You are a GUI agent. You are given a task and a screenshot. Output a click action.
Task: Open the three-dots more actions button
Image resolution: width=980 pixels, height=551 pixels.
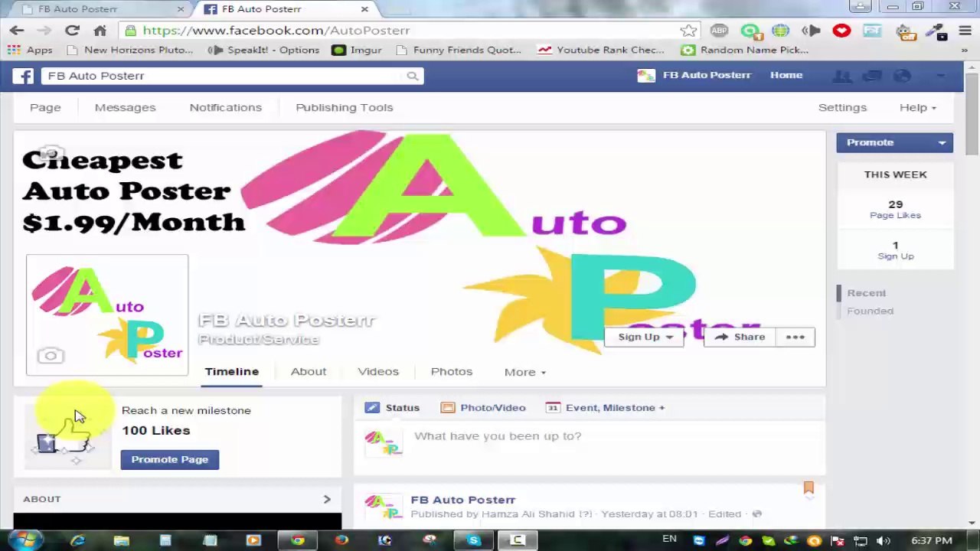(795, 337)
